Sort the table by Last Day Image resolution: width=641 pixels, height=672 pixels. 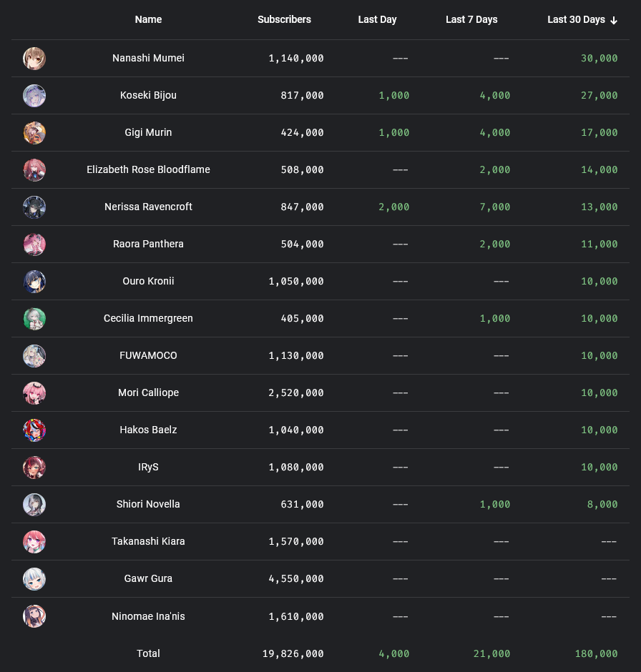377,20
